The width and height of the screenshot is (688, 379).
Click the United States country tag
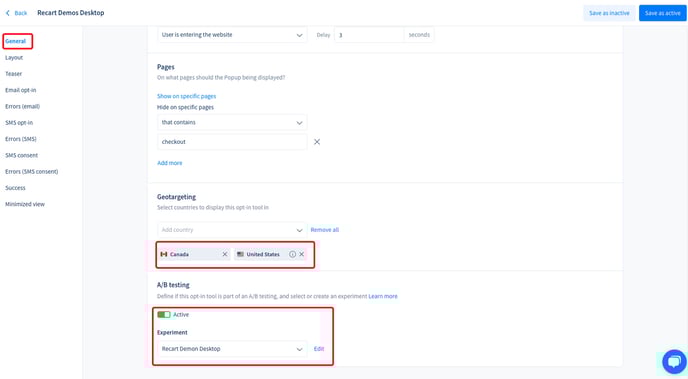270,254
